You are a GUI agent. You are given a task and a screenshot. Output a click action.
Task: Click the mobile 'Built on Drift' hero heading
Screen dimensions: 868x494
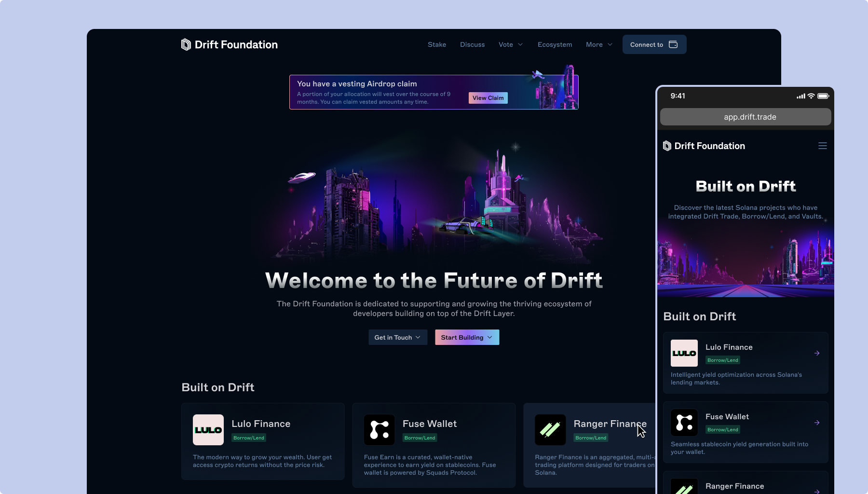[x=746, y=186]
